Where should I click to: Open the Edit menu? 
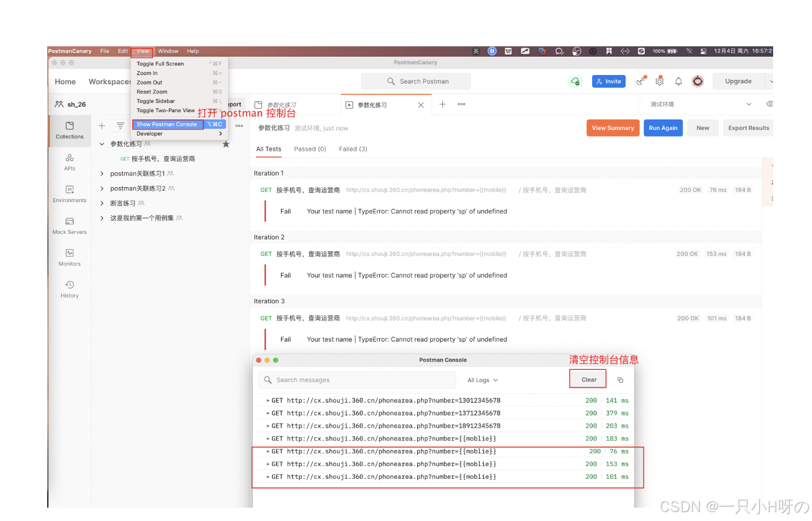[123, 51]
